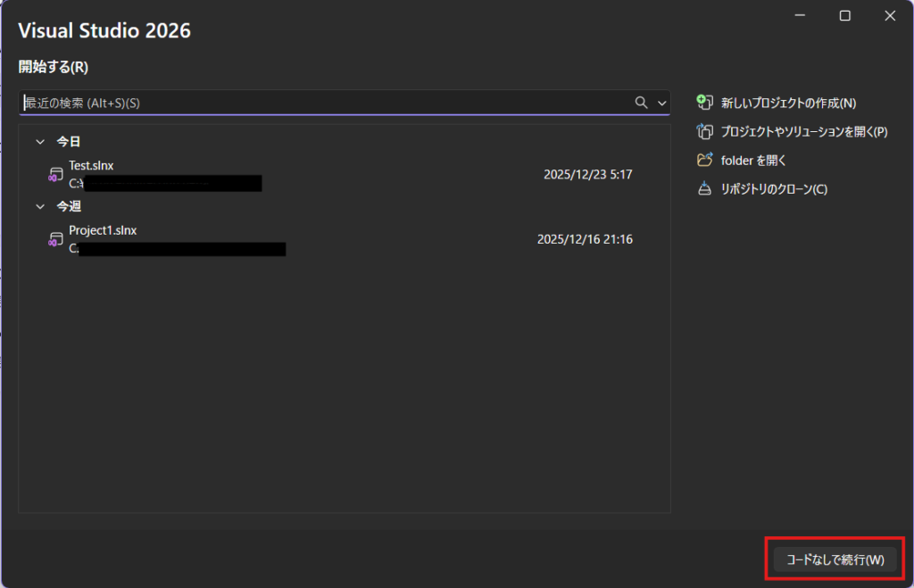914x588 pixels.
Task: Open the search box dropdown arrow
Action: click(661, 103)
